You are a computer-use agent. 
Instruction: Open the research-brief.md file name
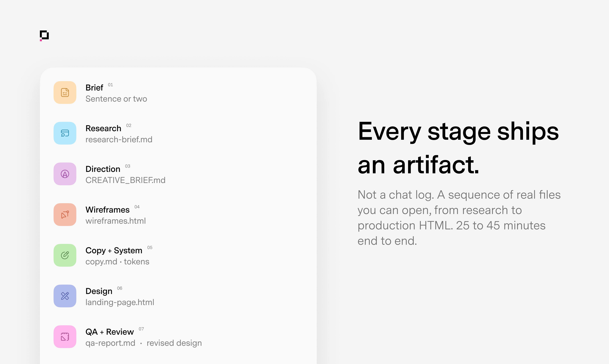click(119, 139)
